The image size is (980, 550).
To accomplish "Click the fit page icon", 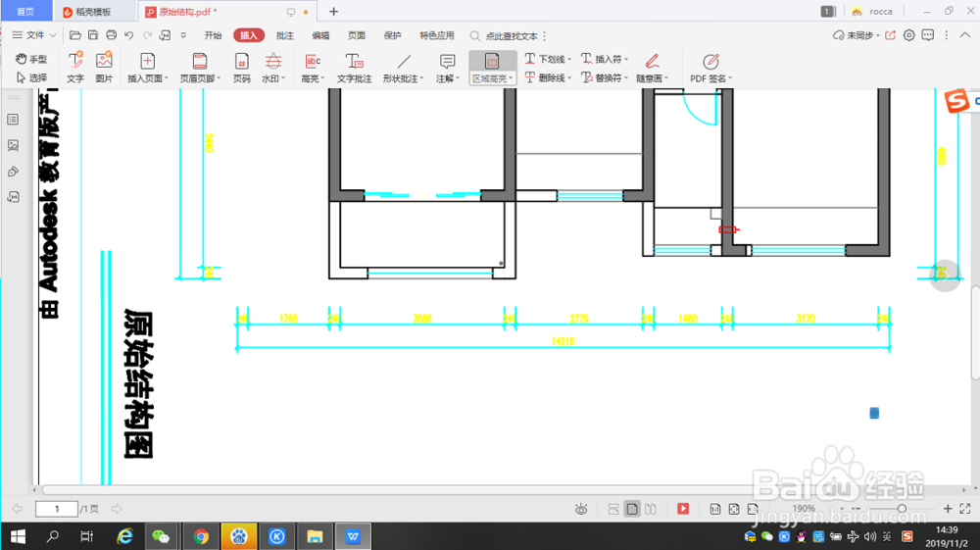I will pos(734,509).
